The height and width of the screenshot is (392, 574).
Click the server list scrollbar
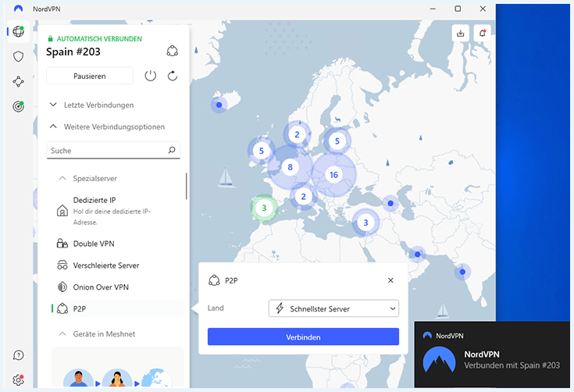pos(187,187)
